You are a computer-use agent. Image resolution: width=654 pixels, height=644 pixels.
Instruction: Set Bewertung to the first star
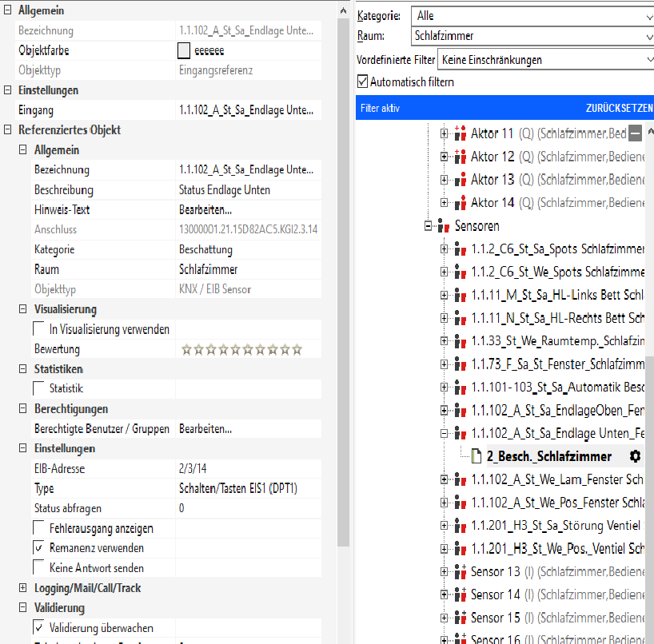click(186, 349)
